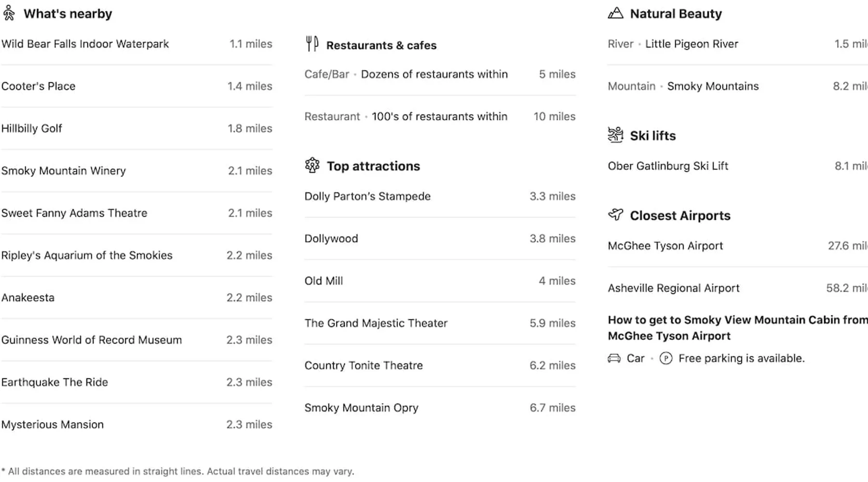Click the fork and knife restaurants icon
The image size is (868, 482).
pyautogui.click(x=312, y=44)
